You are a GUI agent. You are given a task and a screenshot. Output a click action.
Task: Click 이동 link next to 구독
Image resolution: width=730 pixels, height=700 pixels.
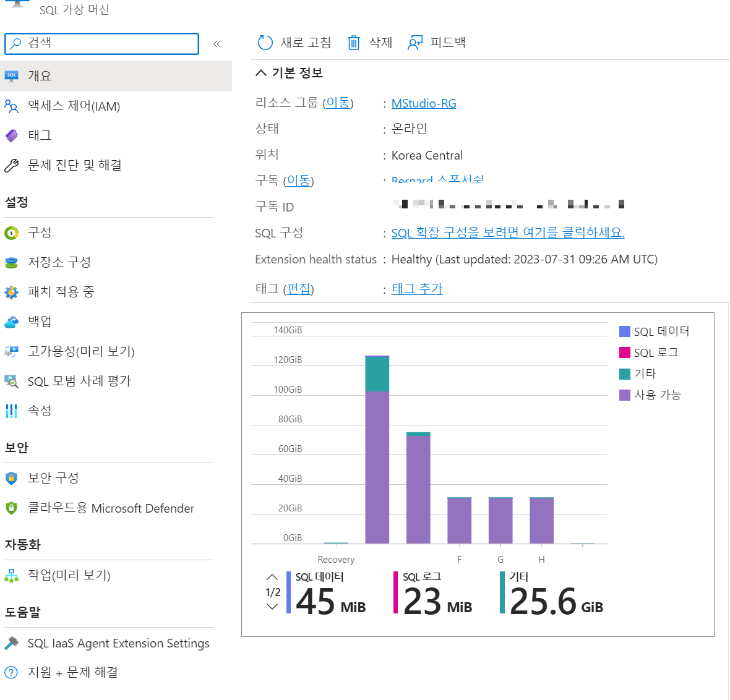[298, 181]
